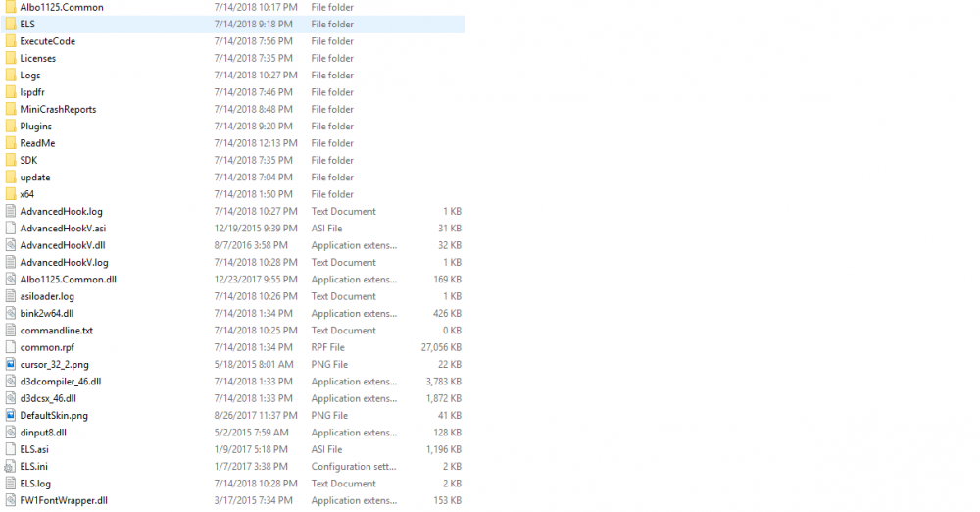Select the ELS.ini file name
This screenshot has width=980, height=512.
[33, 466]
